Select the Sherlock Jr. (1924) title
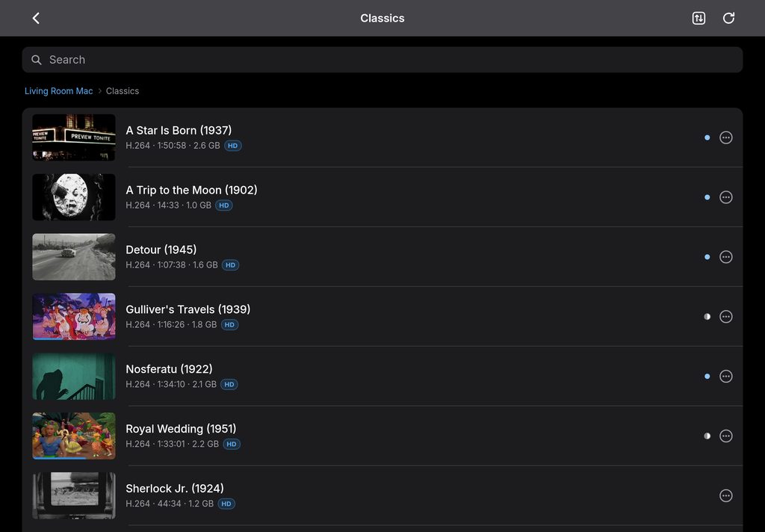The image size is (765, 532). coord(175,489)
